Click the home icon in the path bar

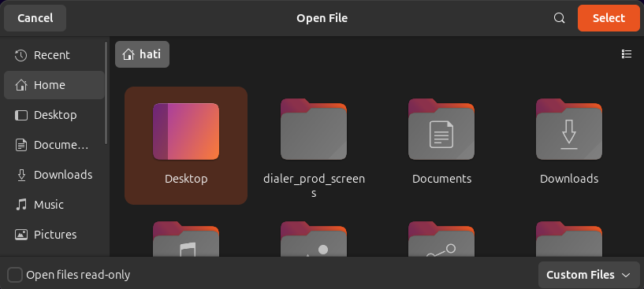pos(128,54)
